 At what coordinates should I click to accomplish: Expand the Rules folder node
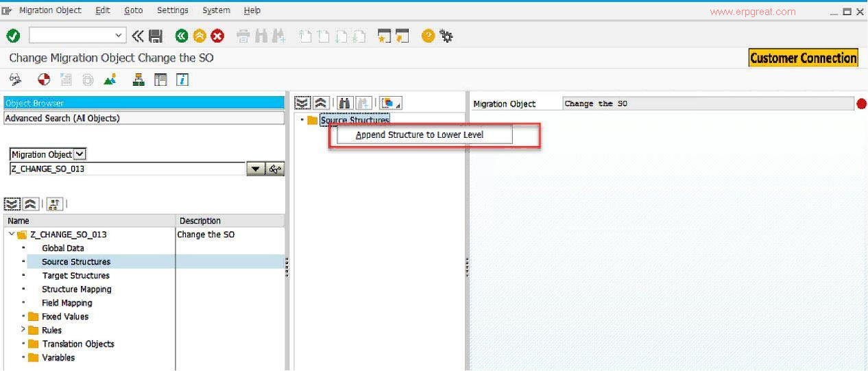tap(23, 330)
